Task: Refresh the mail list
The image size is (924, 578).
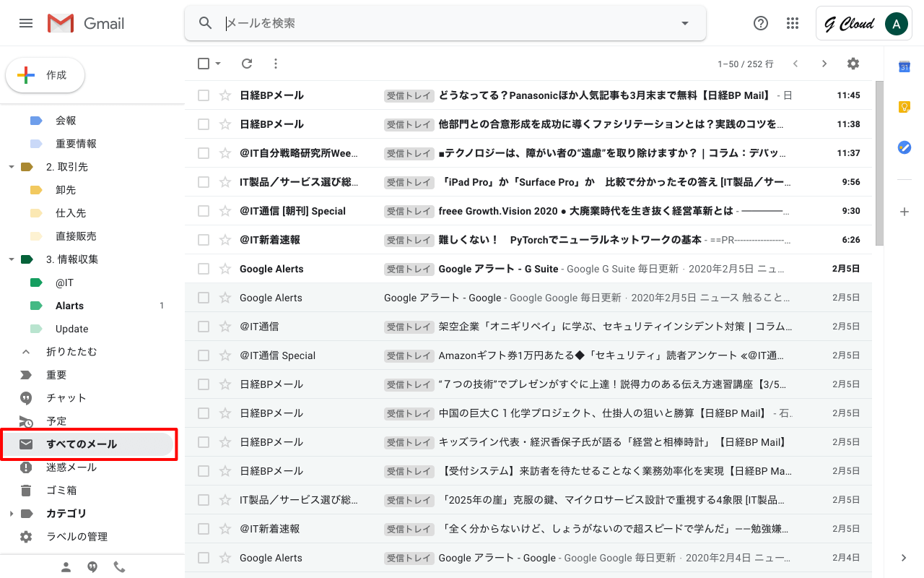Action: 247,64
